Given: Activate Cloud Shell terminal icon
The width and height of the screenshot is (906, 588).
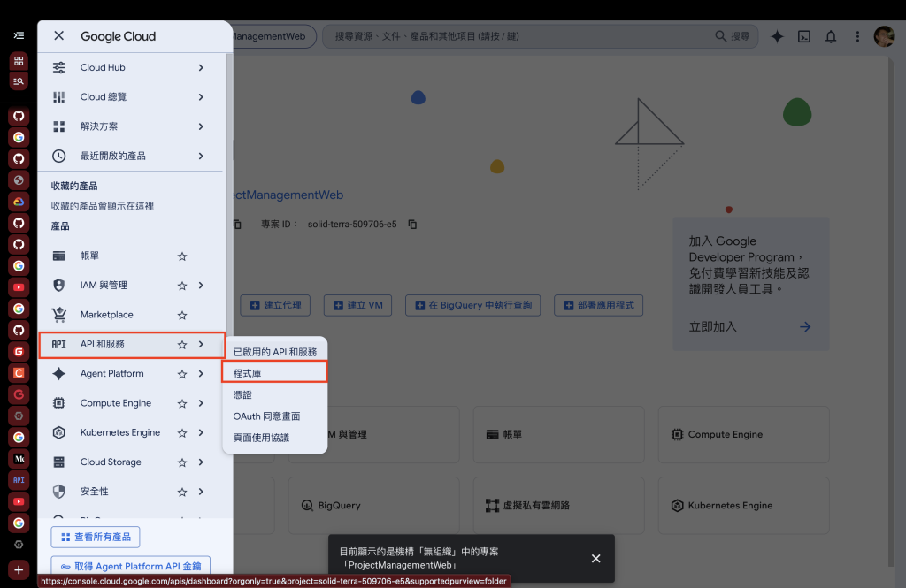Looking at the screenshot, I should 803,36.
